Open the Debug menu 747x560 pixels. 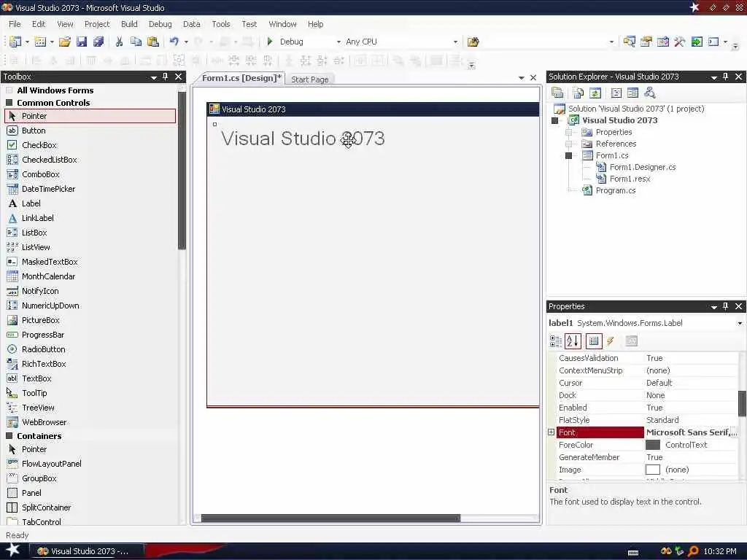(160, 24)
